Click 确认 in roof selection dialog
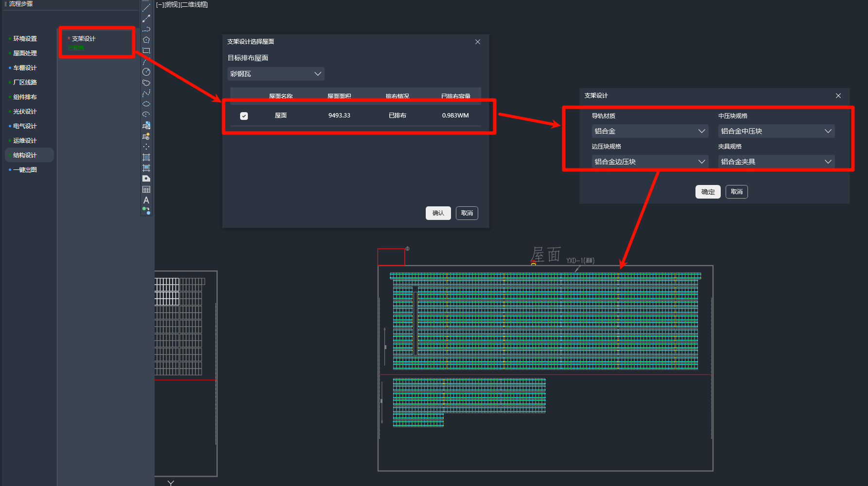Screen dimensions: 868x486 click(438, 213)
